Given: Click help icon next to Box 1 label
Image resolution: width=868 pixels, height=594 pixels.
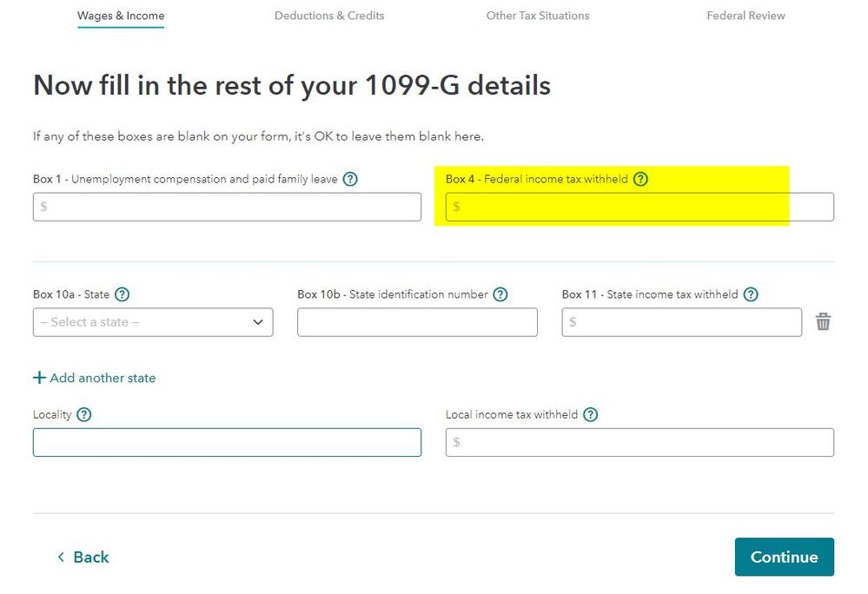Looking at the screenshot, I should pos(350,180).
